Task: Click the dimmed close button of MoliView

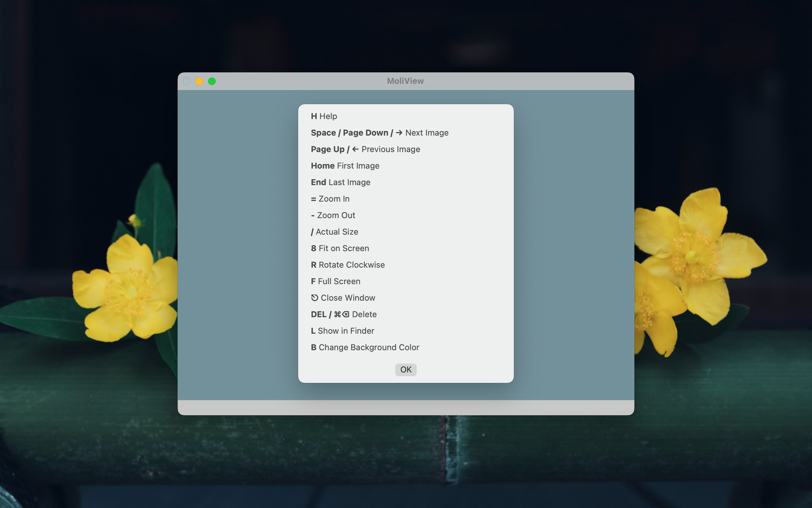Action: (187, 81)
